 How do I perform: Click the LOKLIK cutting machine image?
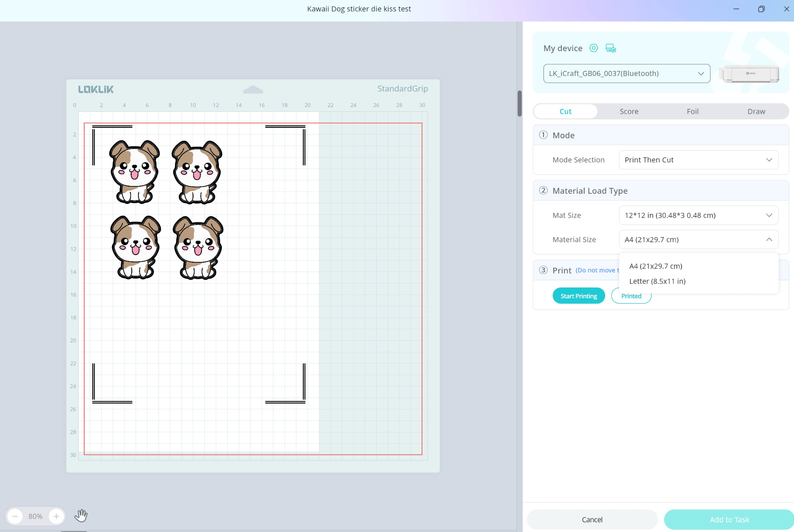pos(749,74)
